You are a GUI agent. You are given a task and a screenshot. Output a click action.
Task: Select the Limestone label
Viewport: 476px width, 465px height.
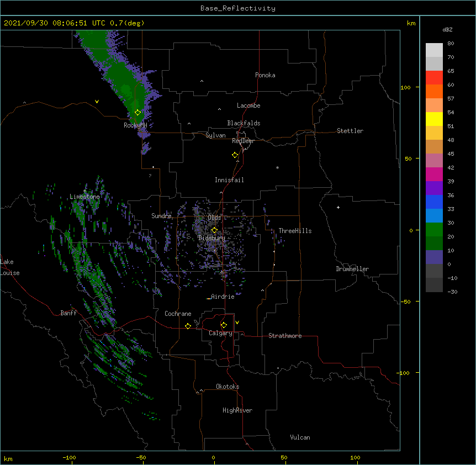tap(84, 197)
